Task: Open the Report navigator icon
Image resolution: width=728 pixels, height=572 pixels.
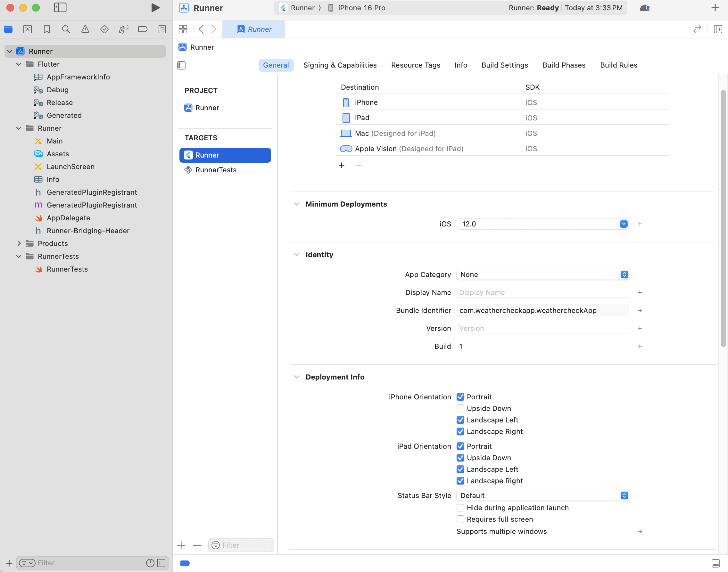Action: (x=162, y=29)
